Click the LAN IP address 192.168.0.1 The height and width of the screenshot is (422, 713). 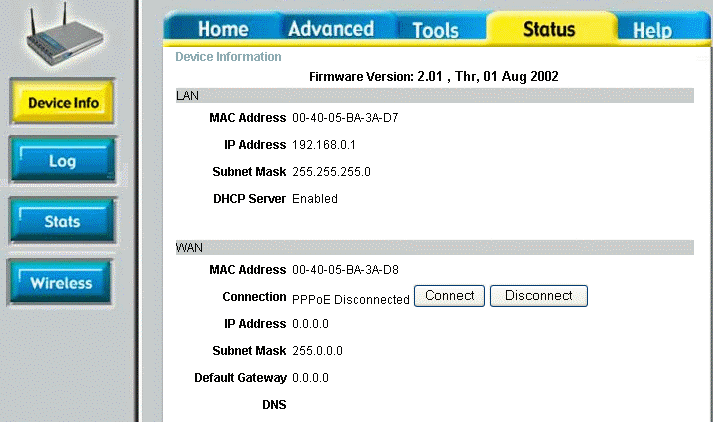pyautogui.click(x=324, y=145)
